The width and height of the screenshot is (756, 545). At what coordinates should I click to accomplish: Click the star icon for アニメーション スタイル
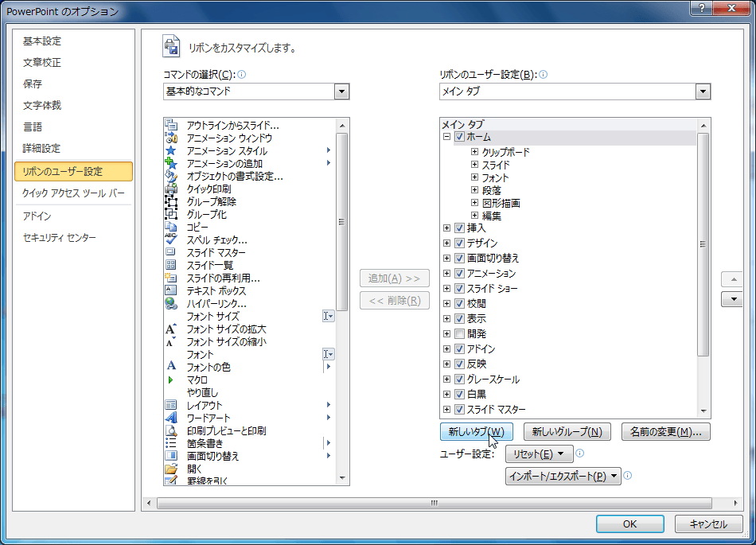coord(171,151)
